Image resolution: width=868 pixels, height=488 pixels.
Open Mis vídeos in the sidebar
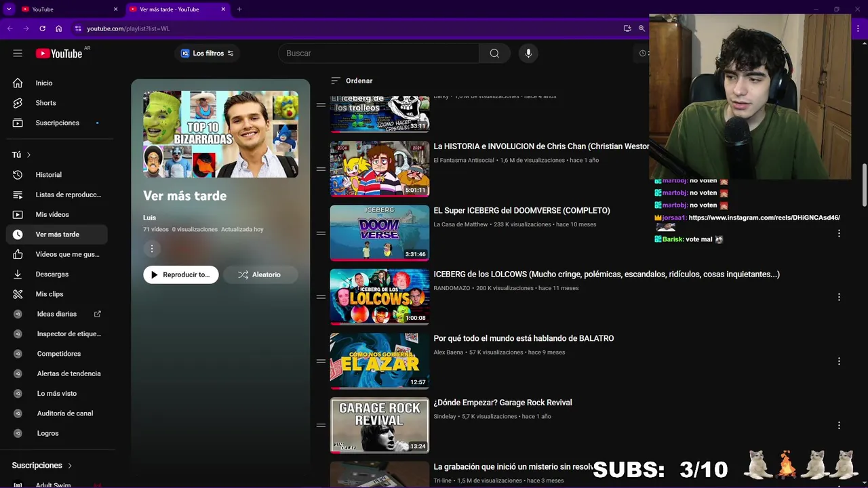pos(57,214)
